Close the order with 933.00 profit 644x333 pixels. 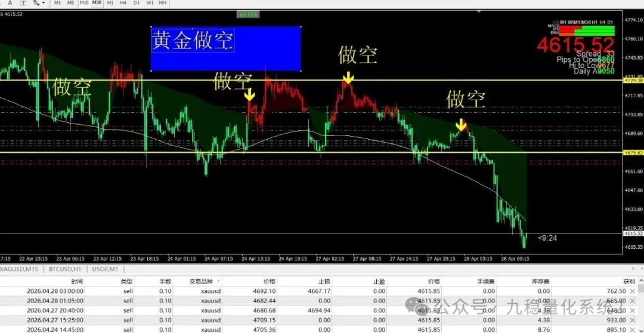[x=631, y=320]
